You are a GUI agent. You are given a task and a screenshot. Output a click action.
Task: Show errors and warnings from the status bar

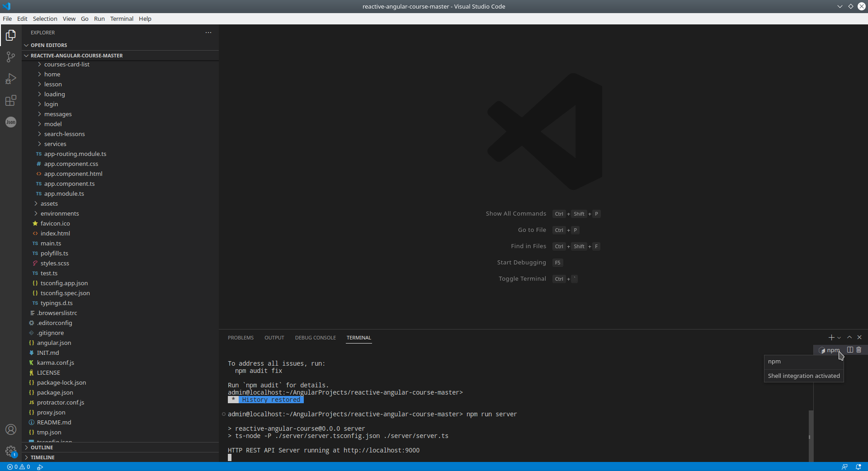tap(19, 467)
